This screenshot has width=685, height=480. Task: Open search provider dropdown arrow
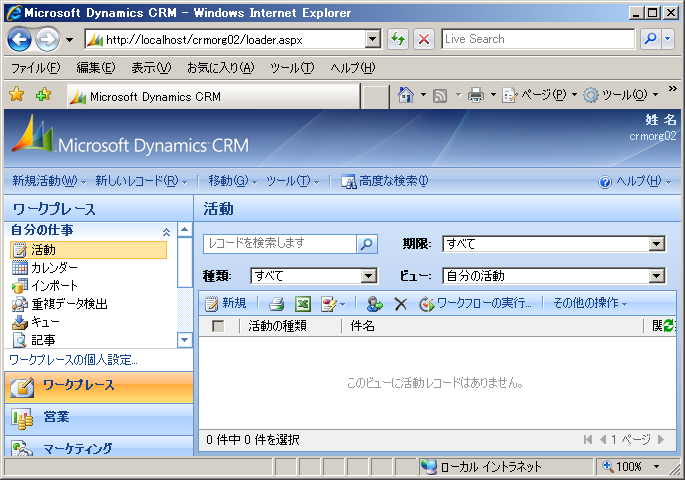click(x=668, y=39)
